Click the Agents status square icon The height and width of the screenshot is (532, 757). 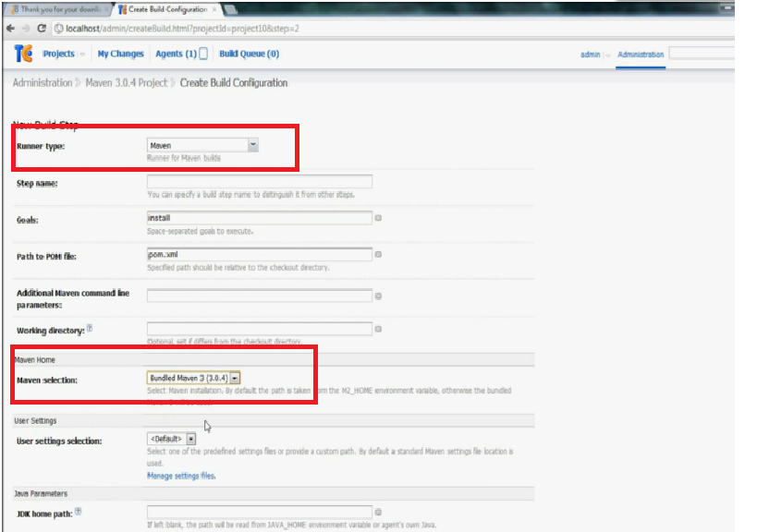[203, 54]
